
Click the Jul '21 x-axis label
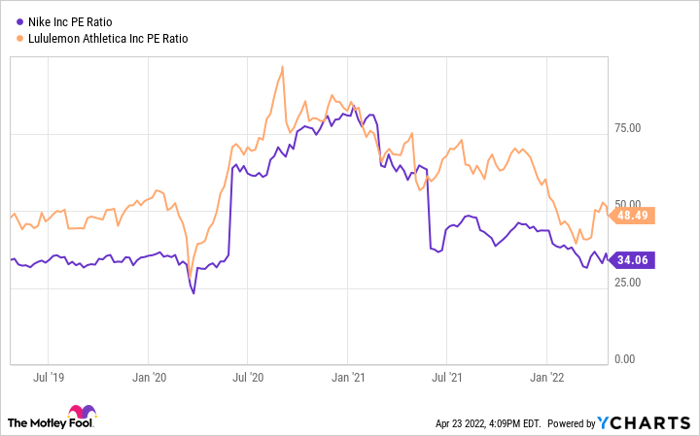[x=447, y=378]
